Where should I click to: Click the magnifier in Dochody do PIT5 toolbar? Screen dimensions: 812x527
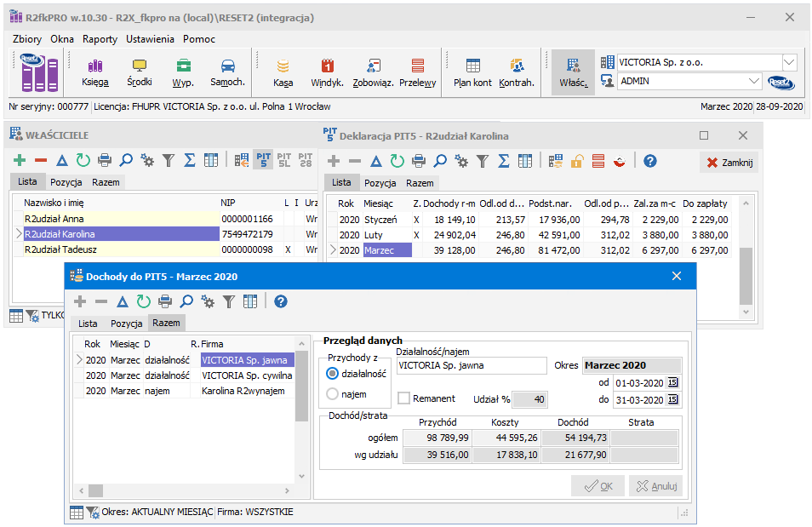[186, 301]
